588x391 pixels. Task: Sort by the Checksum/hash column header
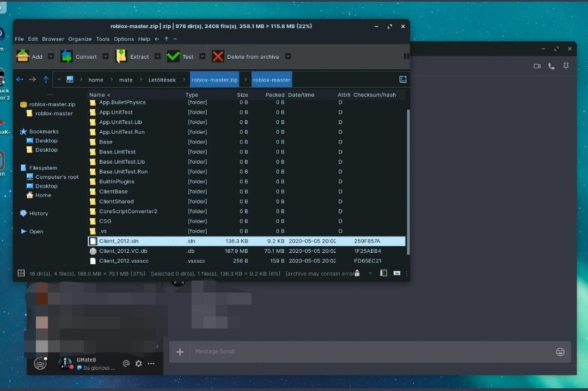(374, 95)
